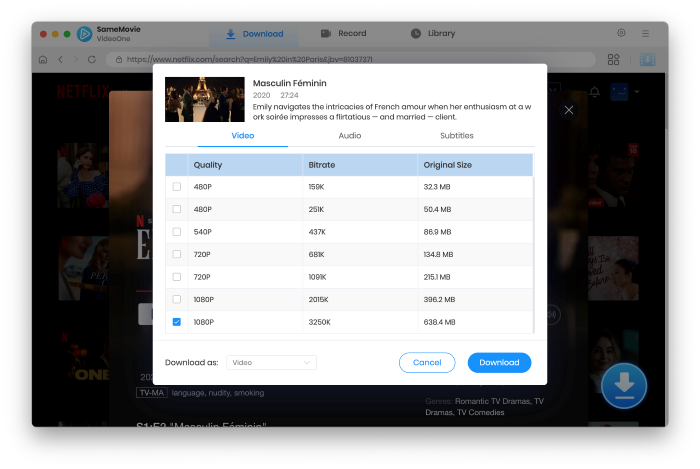
Task: Click the Masculin Féminin episode thumbnail
Action: pos(205,100)
